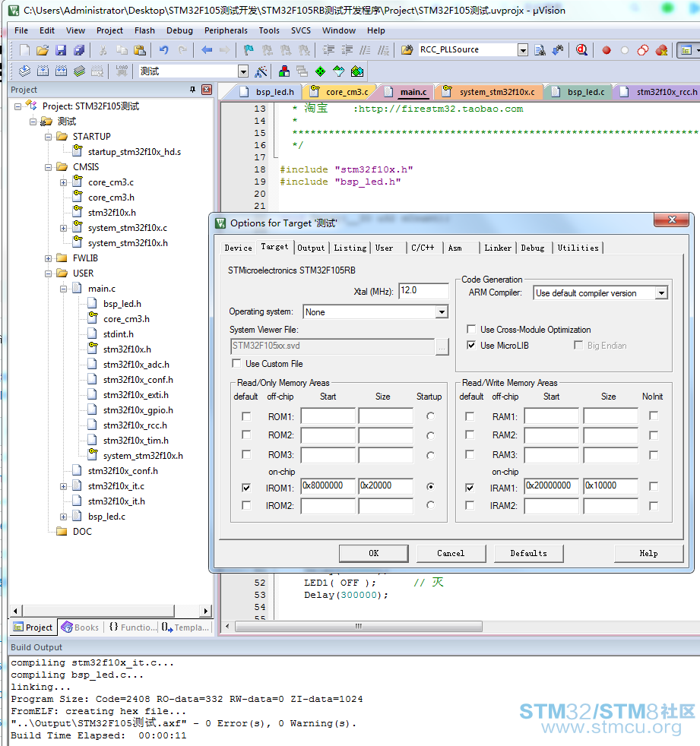Viewport: 700px width, 746px height.
Task: Switch to the Linker options tab
Action: [498, 248]
